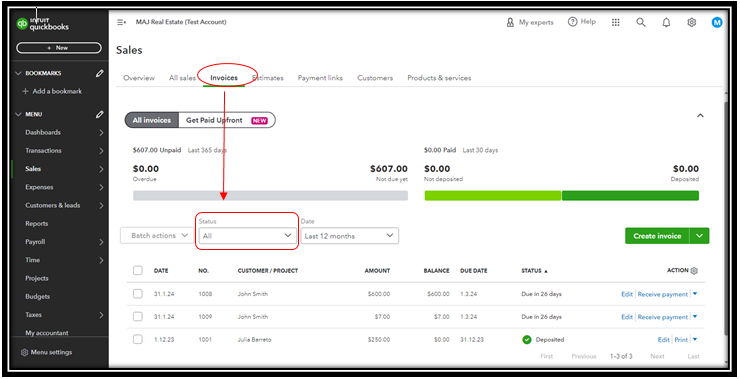Click the Create invoice button

click(657, 236)
